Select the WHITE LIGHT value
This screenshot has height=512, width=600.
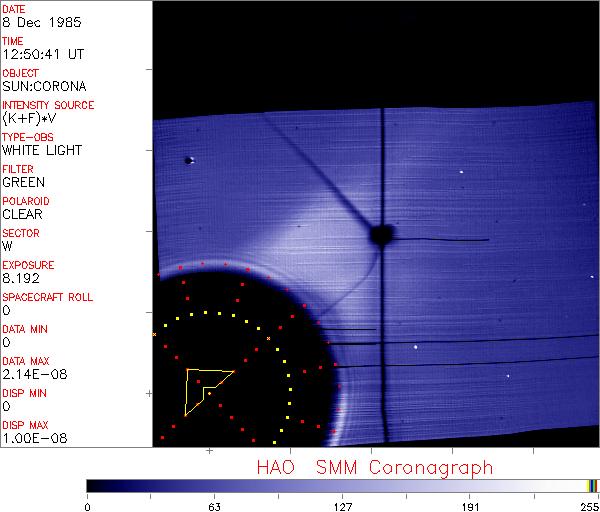coord(42,150)
